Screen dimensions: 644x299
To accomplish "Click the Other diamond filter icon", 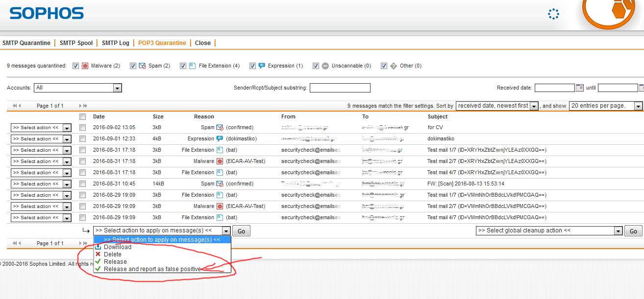I will [x=394, y=66].
